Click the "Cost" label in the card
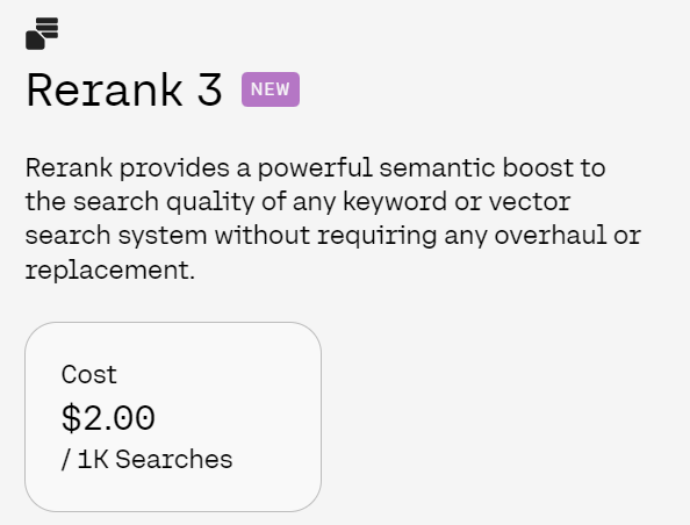Screen dimensions: 690x525 coord(89,375)
